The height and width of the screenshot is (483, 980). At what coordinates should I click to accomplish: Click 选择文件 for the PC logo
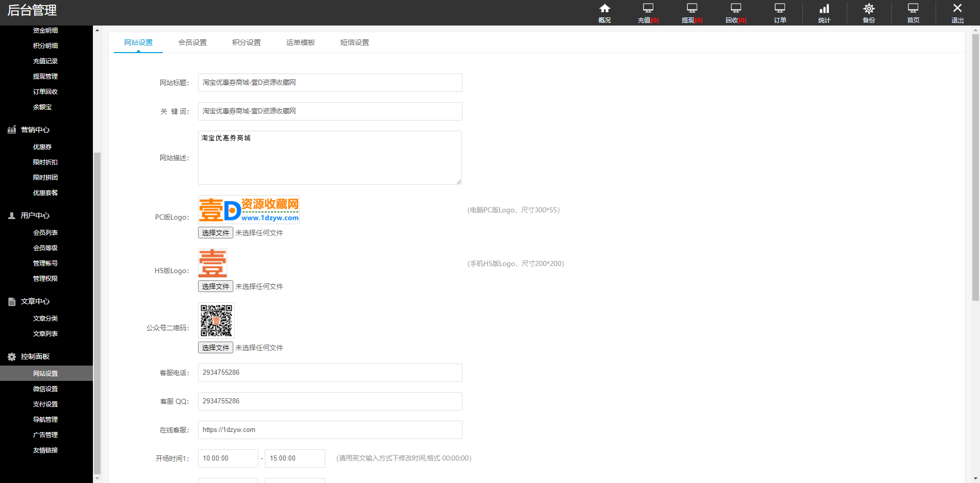coord(215,232)
